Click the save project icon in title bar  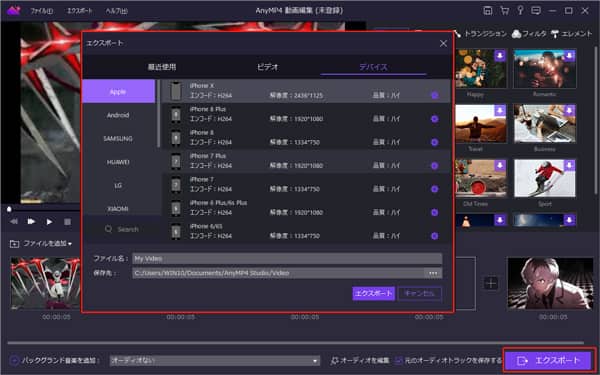pos(488,11)
